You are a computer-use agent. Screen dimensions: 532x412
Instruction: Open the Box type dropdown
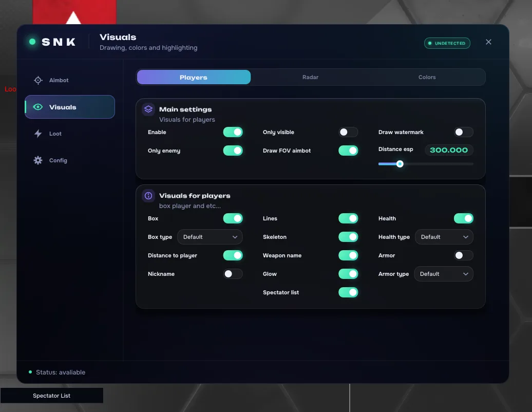(210, 237)
